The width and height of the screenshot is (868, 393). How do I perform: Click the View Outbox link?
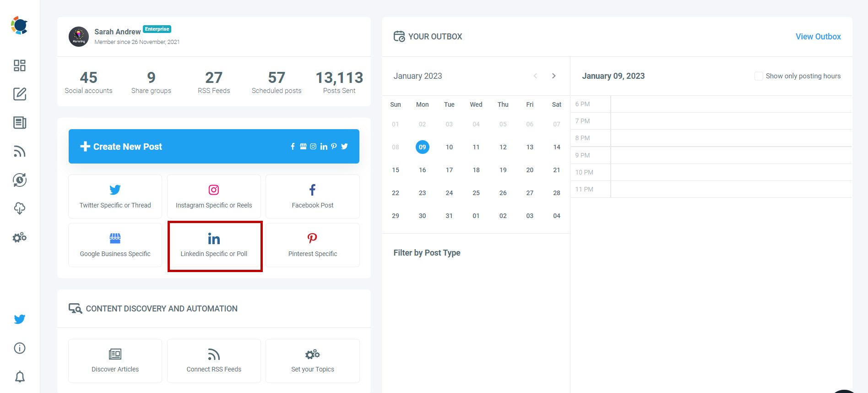click(818, 37)
